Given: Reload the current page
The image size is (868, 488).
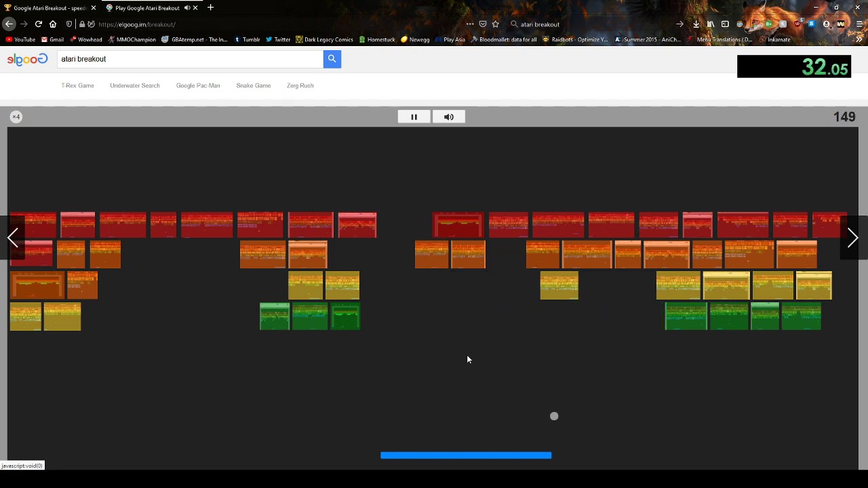Looking at the screenshot, I should 39,24.
